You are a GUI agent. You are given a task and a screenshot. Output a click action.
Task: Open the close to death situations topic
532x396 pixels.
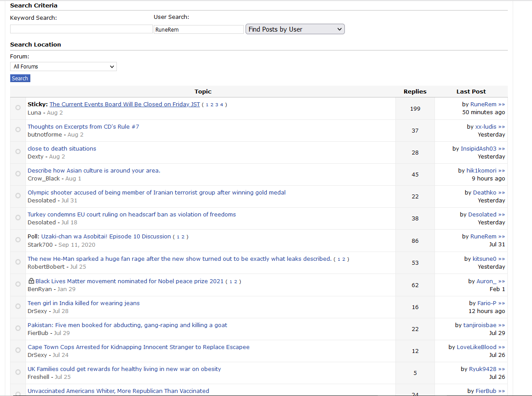[x=62, y=149]
